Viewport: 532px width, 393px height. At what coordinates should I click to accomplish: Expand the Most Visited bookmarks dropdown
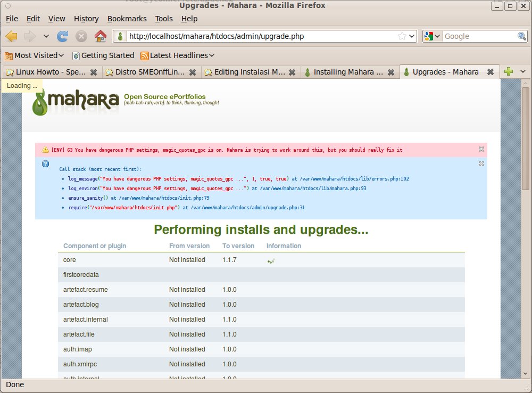(35, 55)
